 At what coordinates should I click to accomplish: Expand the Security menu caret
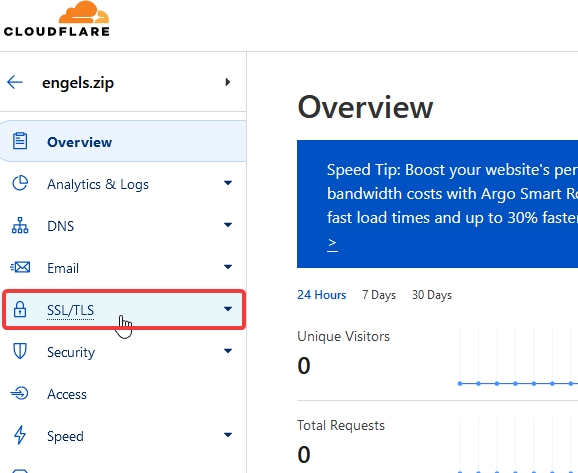pos(228,351)
